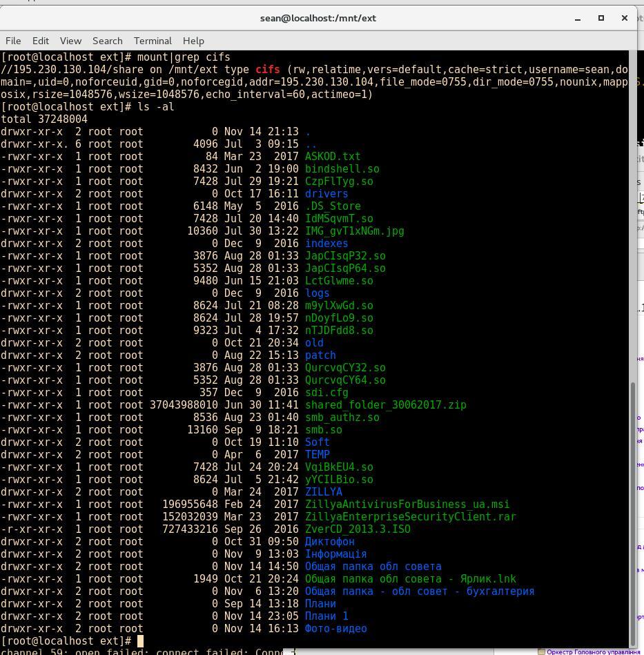Click on the ZverCD_2013.3.ISO filename

(x=358, y=529)
